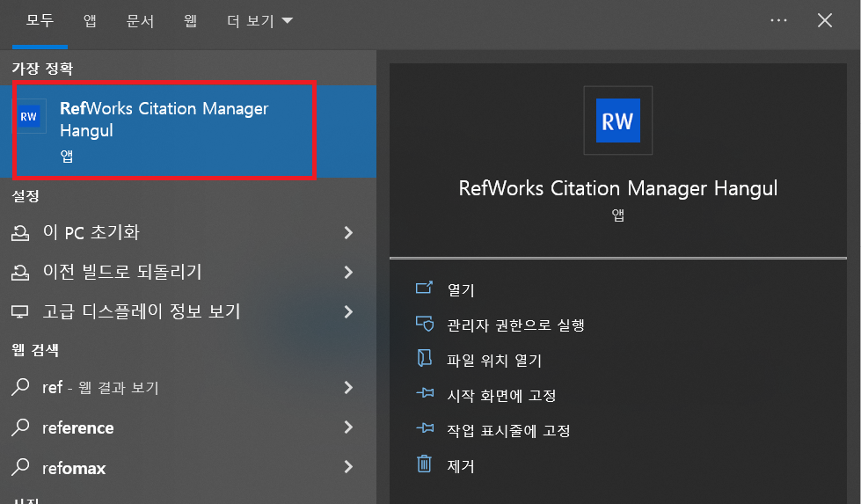
Task: Select the refomax web search suggestion
Action: tap(74, 468)
